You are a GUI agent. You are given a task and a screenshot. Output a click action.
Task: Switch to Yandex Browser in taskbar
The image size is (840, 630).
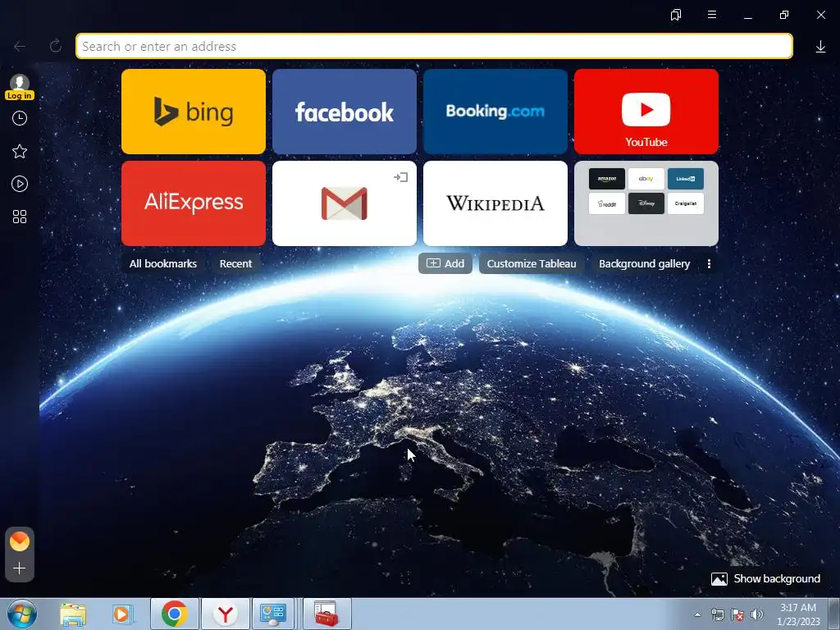(226, 614)
